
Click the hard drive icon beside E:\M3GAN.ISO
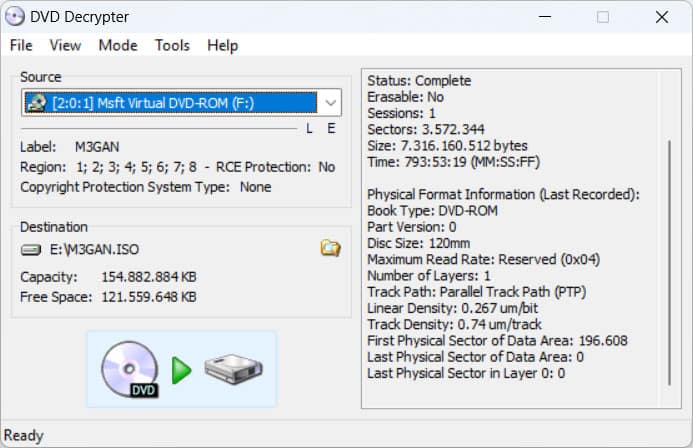[30, 250]
